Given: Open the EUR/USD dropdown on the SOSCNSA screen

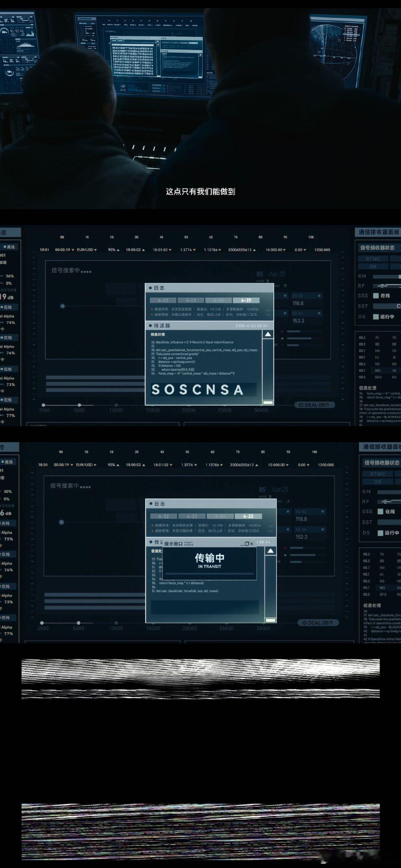Looking at the screenshot, I should tap(87, 250).
